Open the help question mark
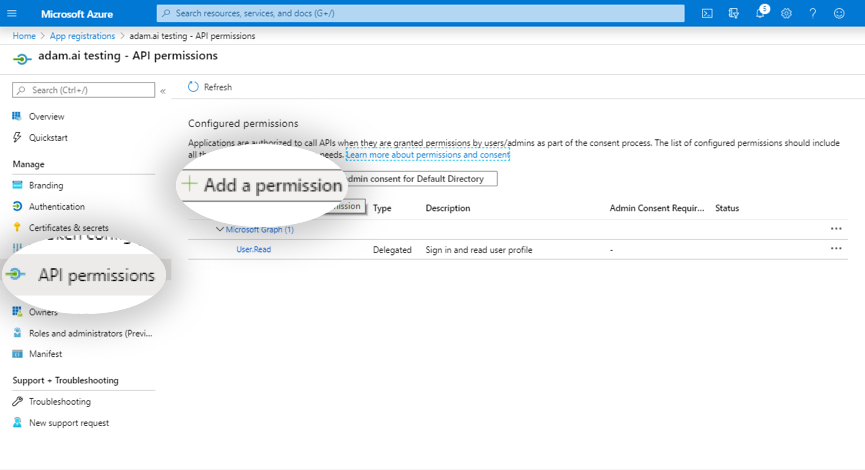Viewport: 865px width, 470px height. pos(813,13)
